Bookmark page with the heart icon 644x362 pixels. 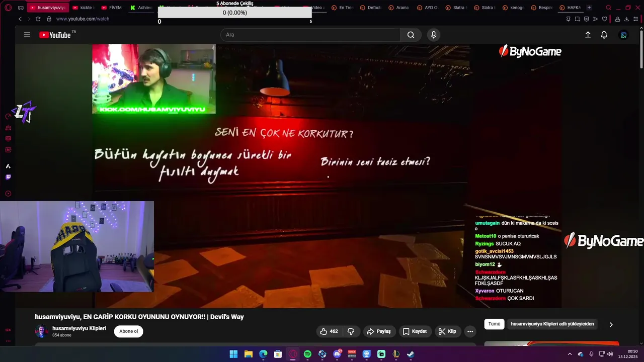605,19
